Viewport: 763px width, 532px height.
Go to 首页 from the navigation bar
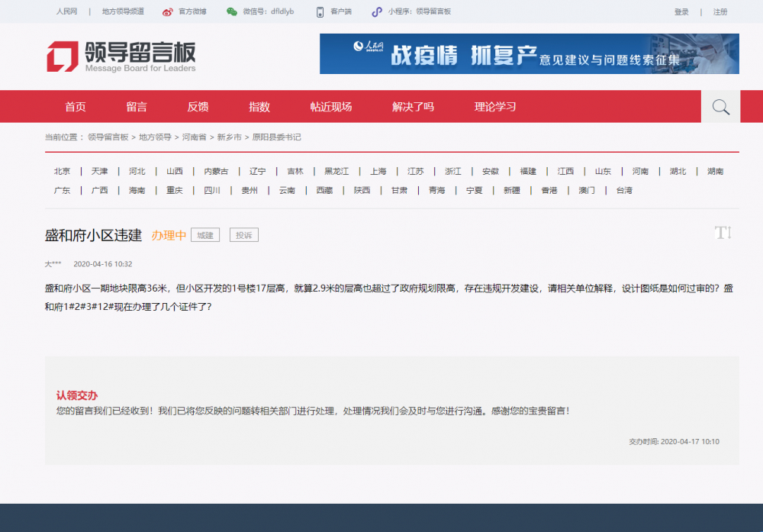(x=75, y=107)
